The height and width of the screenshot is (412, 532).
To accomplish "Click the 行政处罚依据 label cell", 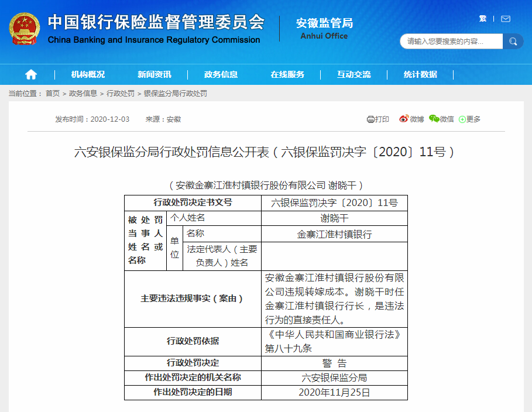I will [193, 341].
